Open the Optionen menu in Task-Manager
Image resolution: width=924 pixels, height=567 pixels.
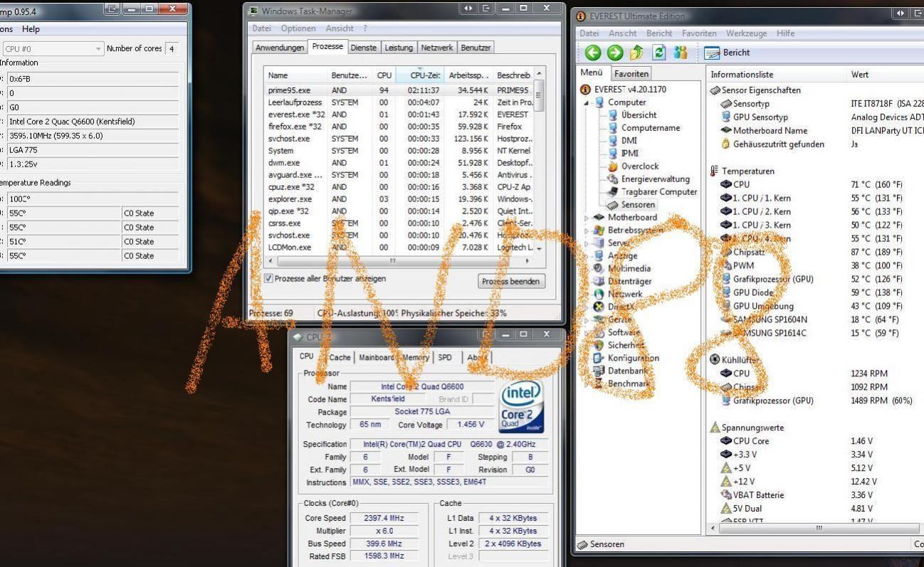point(298,28)
